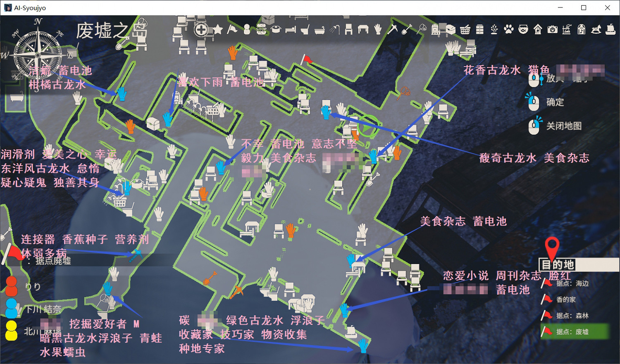
Task: Choose 据点: 森林 from destination list
Action: tap(572, 316)
